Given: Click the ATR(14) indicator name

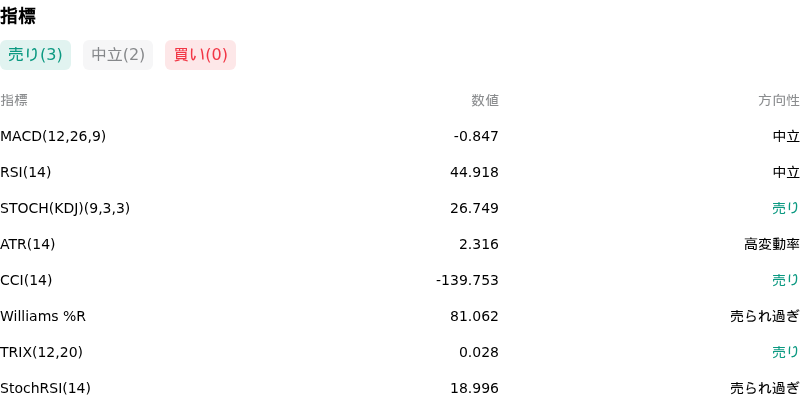Looking at the screenshot, I should 28,244.
